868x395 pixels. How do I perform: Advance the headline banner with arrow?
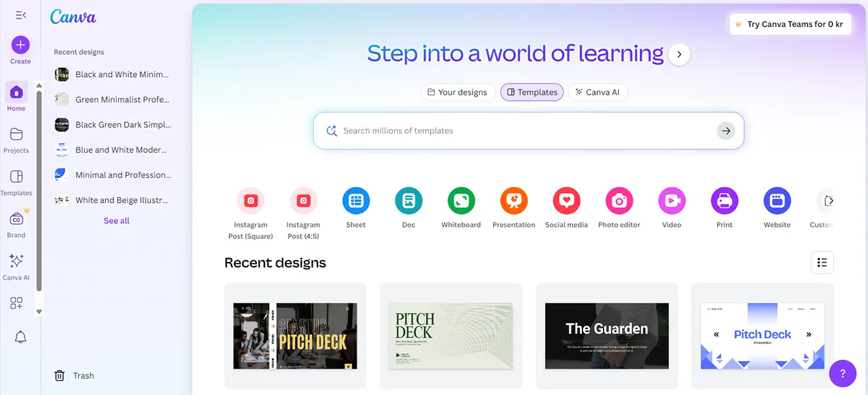click(680, 55)
